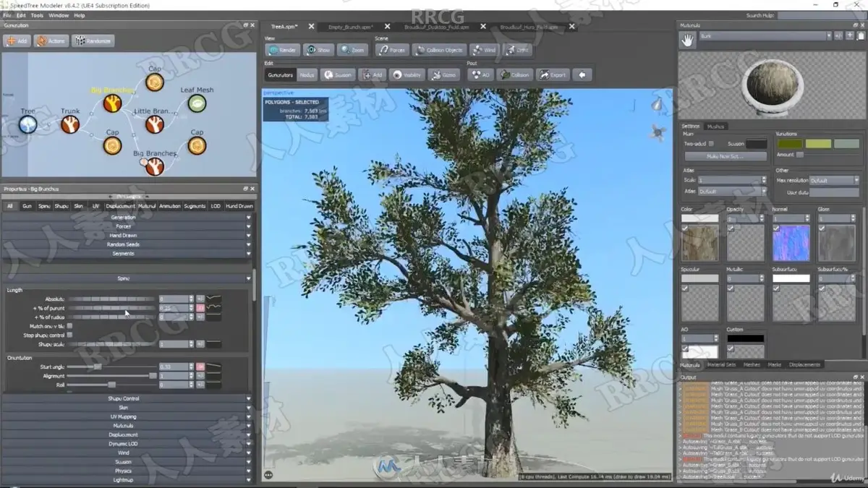Toggle the Two-sided material checkbox

coord(711,144)
